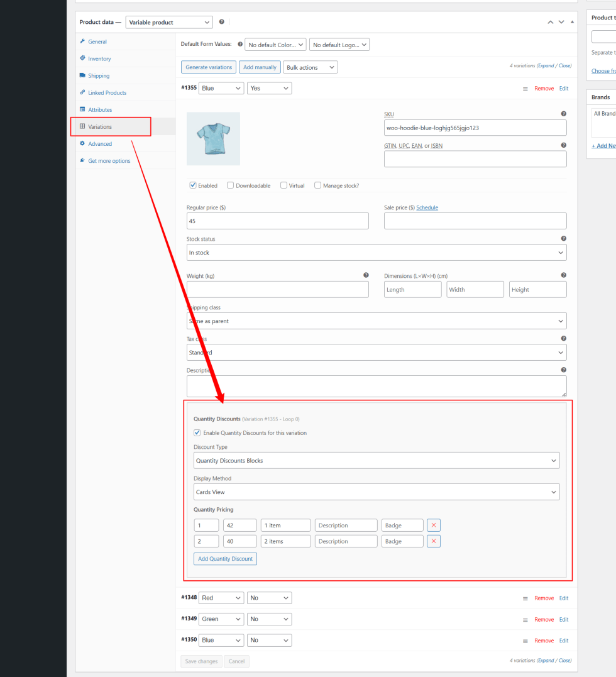Click the Regular price input field
This screenshot has height=677, width=616.
click(x=277, y=221)
